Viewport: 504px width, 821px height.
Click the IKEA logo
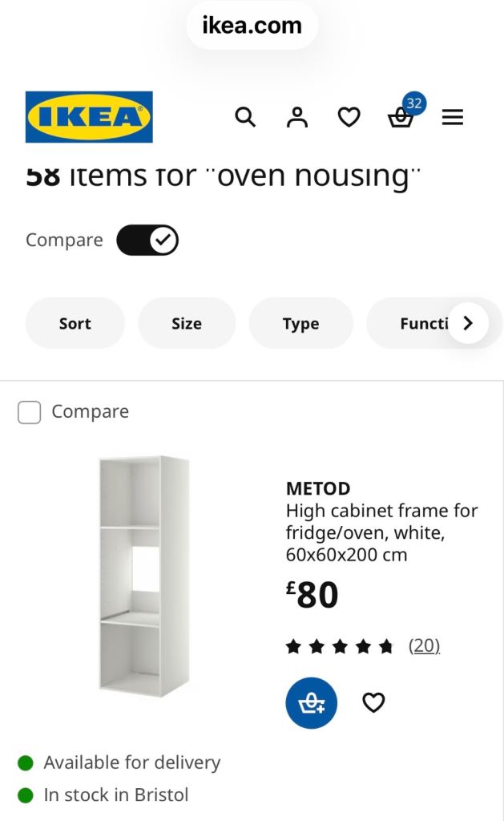tap(89, 117)
